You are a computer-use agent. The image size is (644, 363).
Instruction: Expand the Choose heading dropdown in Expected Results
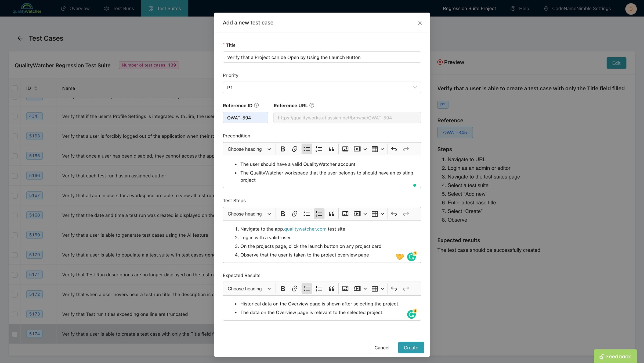click(x=249, y=289)
